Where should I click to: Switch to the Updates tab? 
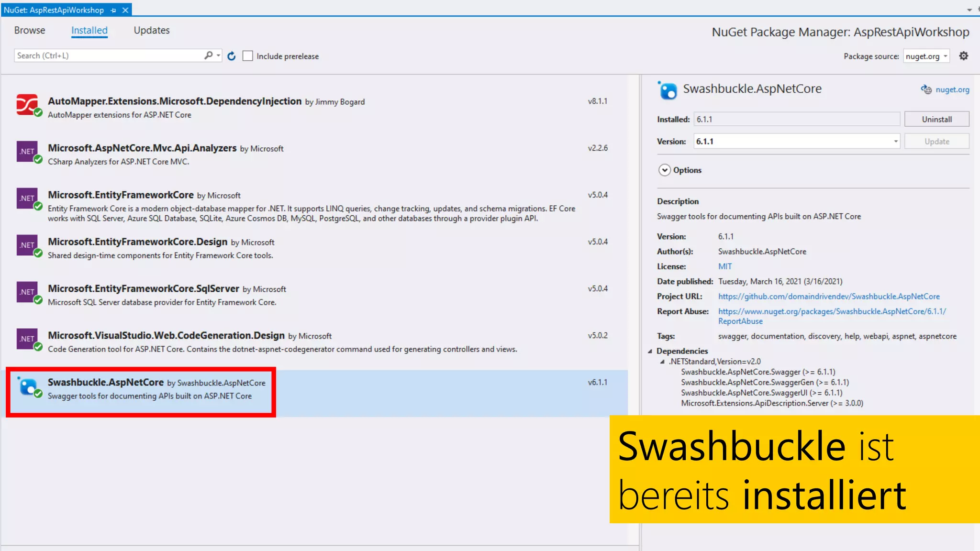[152, 30]
